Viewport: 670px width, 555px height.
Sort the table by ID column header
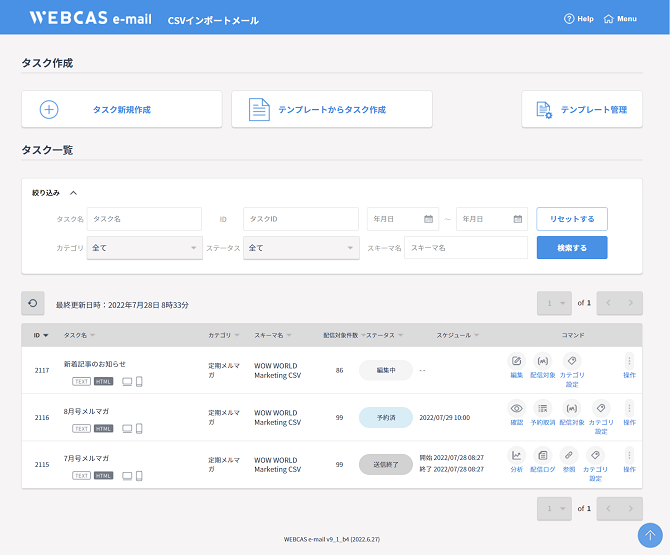(40, 335)
